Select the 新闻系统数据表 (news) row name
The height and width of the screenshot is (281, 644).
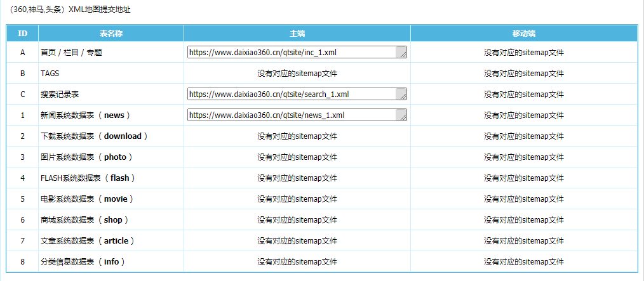(85, 115)
